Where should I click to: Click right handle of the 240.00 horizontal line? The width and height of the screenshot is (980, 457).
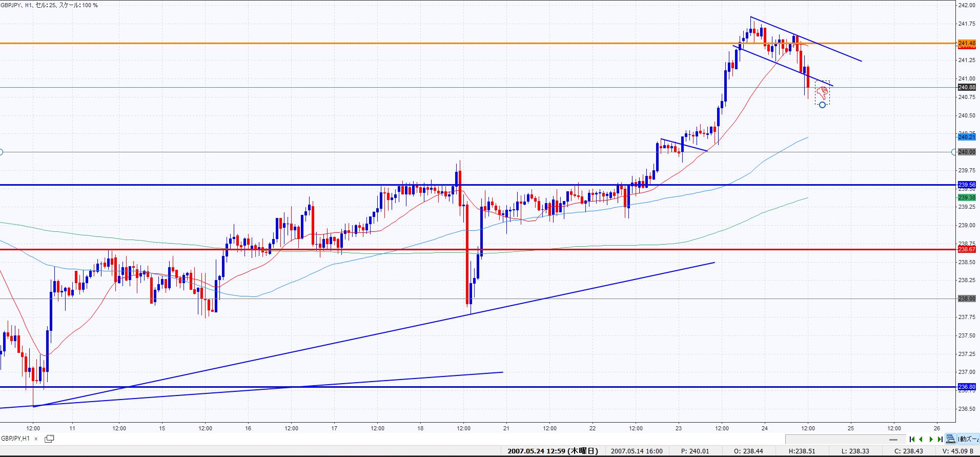pos(954,152)
